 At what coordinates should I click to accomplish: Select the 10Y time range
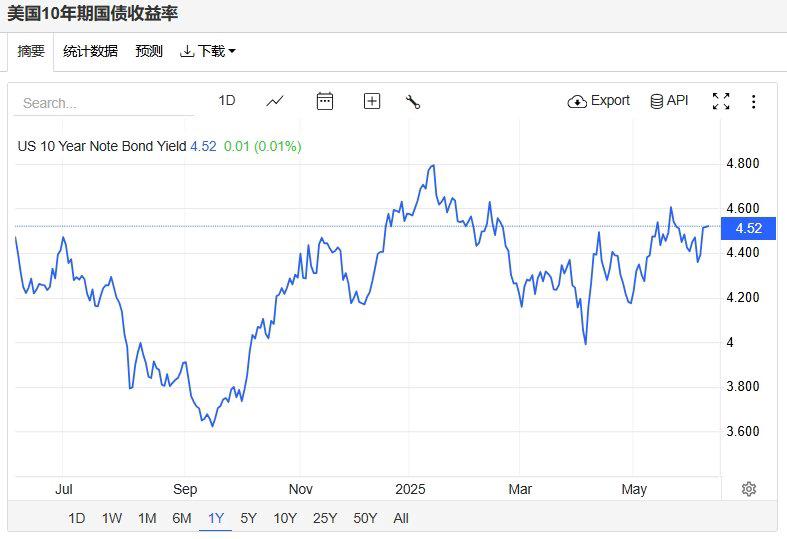[285, 518]
